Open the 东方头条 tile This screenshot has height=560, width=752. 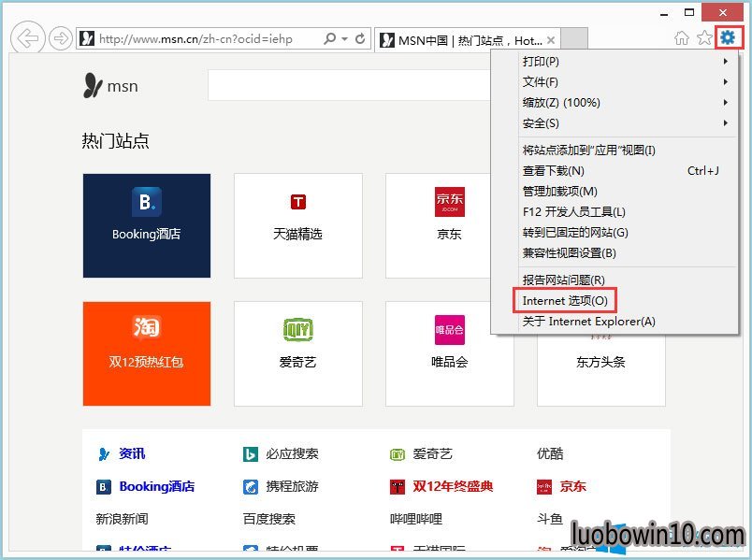pyautogui.click(x=600, y=369)
